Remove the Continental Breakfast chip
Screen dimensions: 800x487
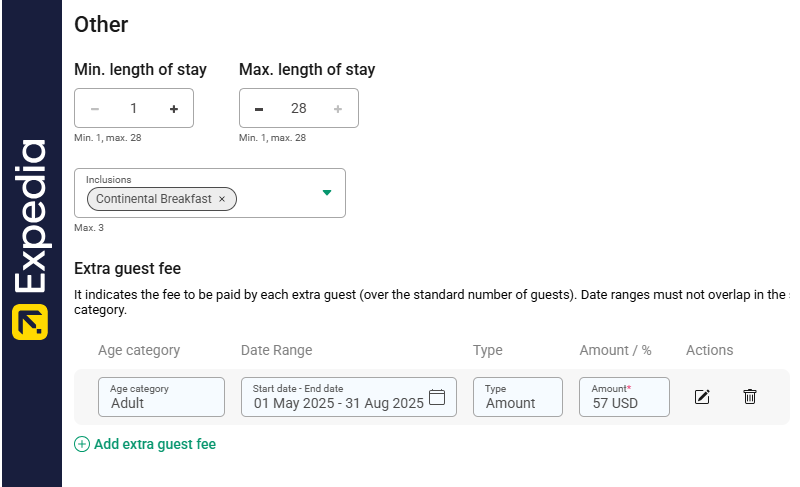click(222, 199)
